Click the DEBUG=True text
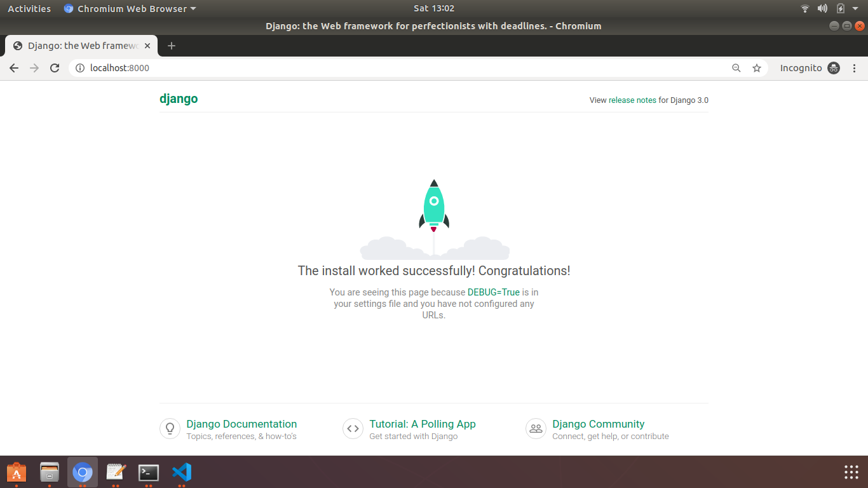The width and height of the screenshot is (868, 488). pos(494,292)
